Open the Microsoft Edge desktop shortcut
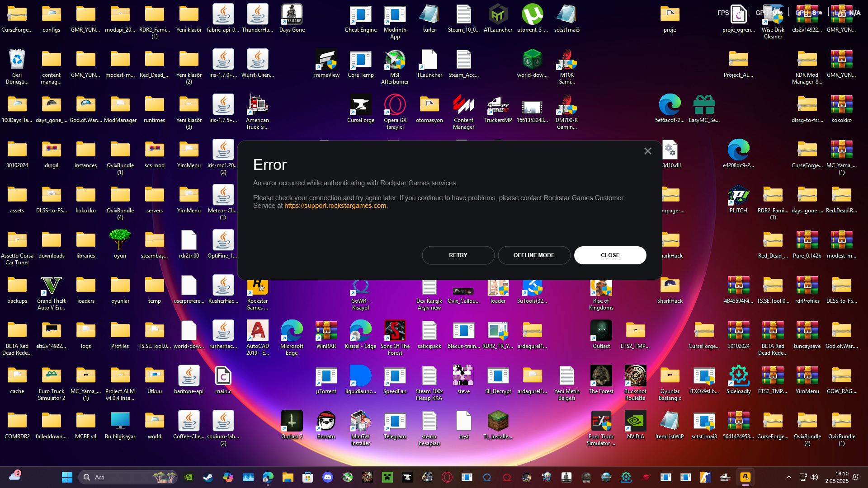The height and width of the screenshot is (488, 868). coord(292,338)
